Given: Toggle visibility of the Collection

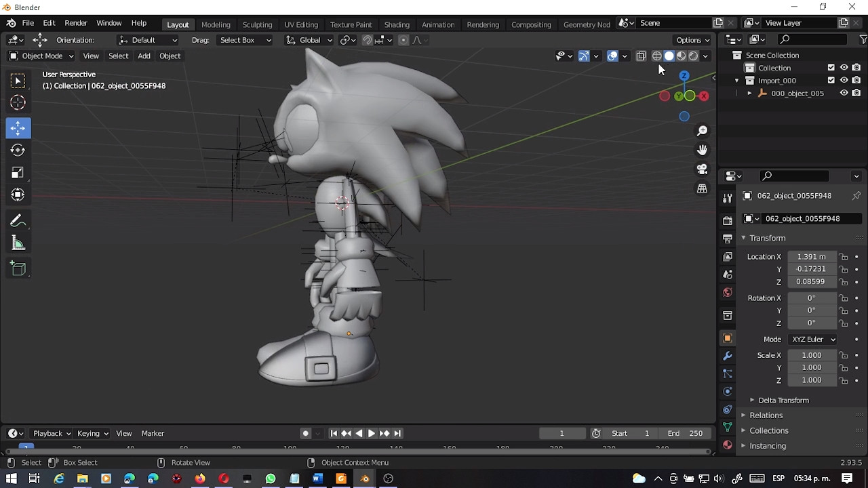Looking at the screenshot, I should [x=844, y=67].
